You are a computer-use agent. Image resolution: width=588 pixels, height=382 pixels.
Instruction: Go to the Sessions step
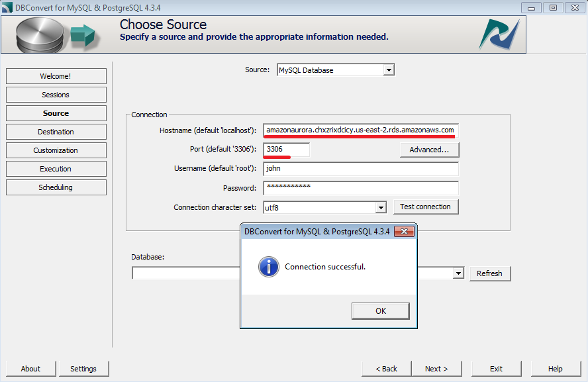56,95
